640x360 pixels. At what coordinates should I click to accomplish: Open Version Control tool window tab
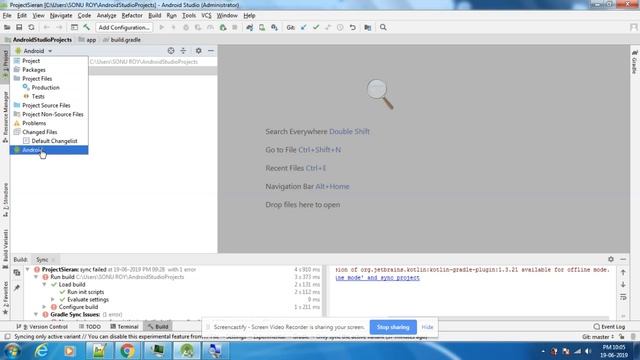42,327
